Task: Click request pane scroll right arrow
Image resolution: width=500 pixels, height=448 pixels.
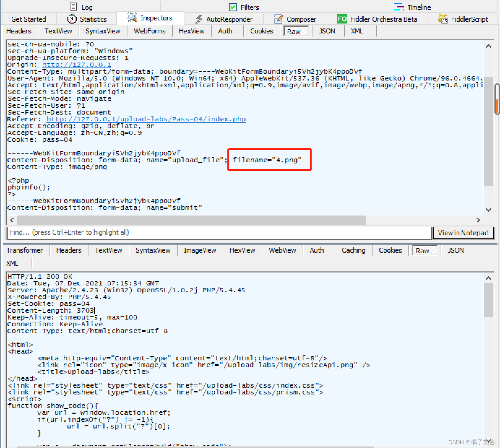Action: 478,220
